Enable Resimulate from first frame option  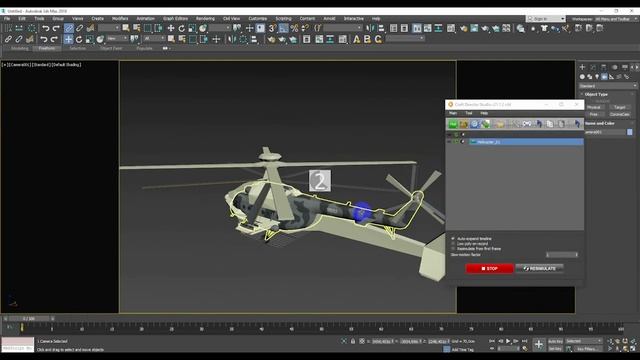tap(453, 248)
